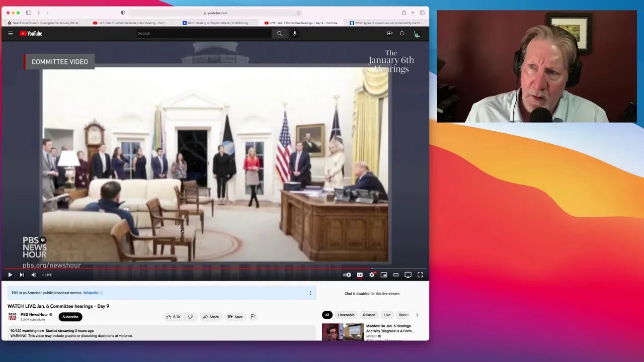Select the Related filter chip

(x=369, y=315)
